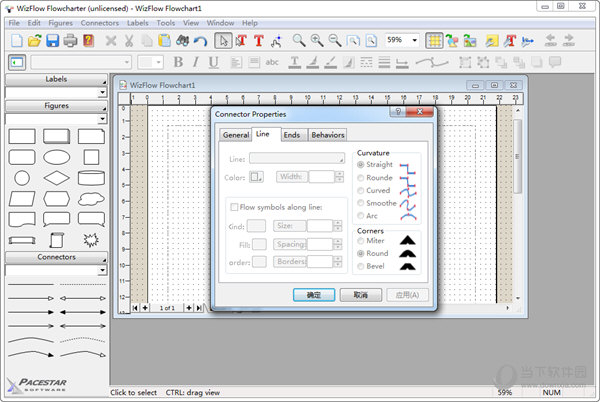Screen dimensions: 600x402
Task: Click the help question mark toolbar icon
Action: 88,40
